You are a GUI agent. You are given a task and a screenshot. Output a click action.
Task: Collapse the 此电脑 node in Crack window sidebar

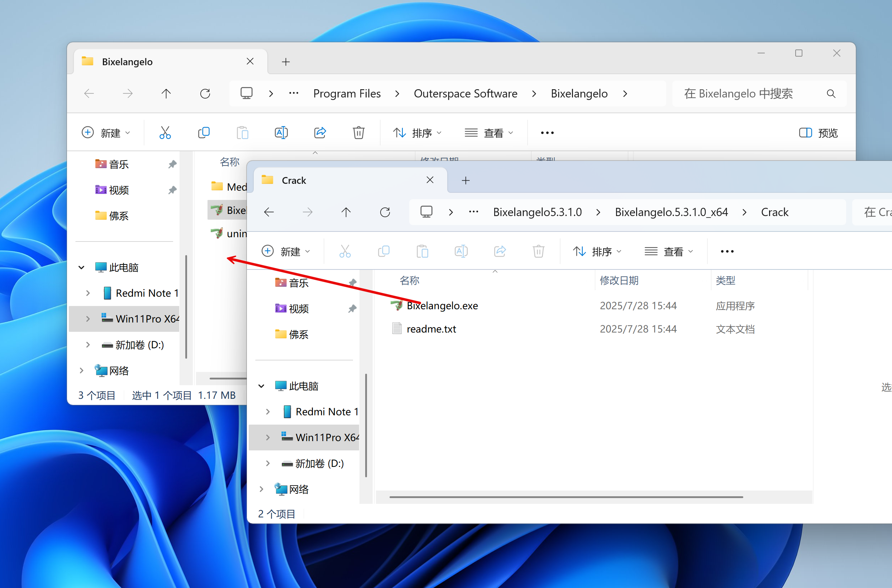pos(261,386)
